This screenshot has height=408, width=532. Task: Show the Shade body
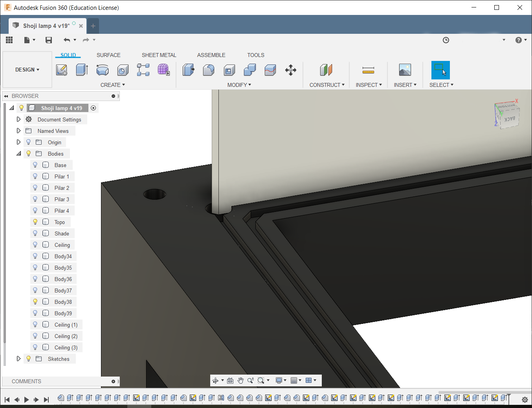(x=35, y=233)
